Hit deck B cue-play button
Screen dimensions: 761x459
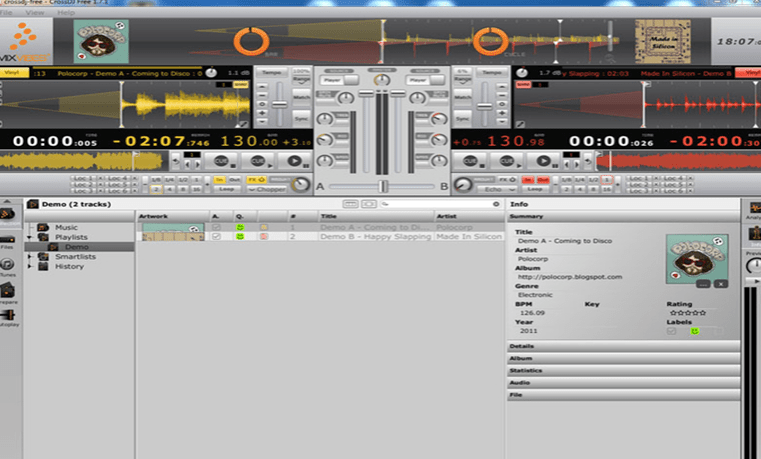pyautogui.click(x=507, y=161)
